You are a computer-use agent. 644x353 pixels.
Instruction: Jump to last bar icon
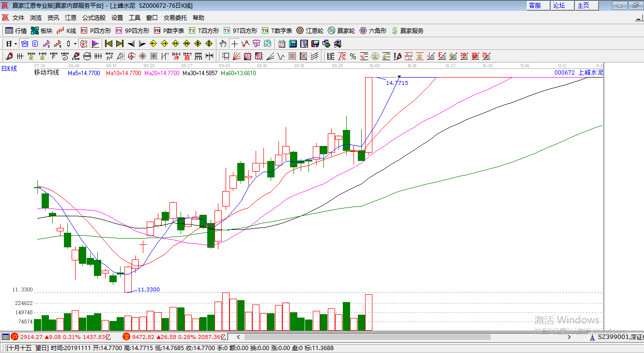pos(120,44)
